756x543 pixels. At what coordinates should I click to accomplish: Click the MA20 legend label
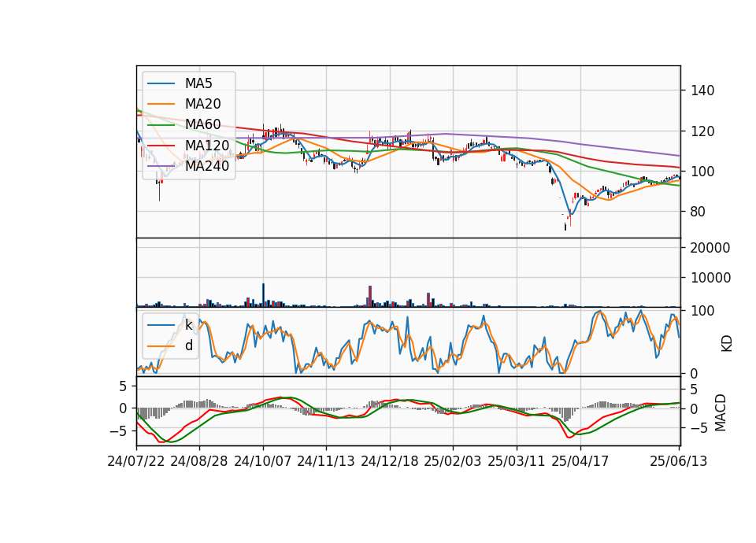pyautogui.click(x=203, y=104)
